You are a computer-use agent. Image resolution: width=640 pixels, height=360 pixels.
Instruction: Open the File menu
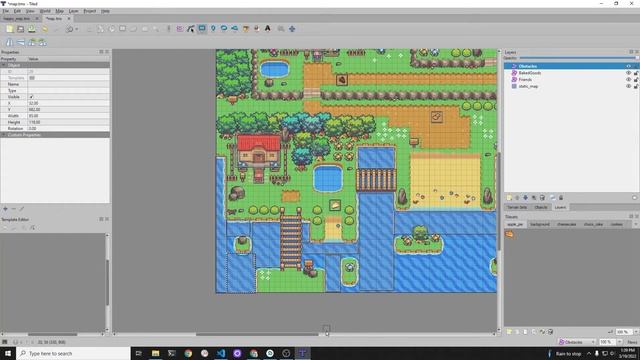(x=6, y=11)
